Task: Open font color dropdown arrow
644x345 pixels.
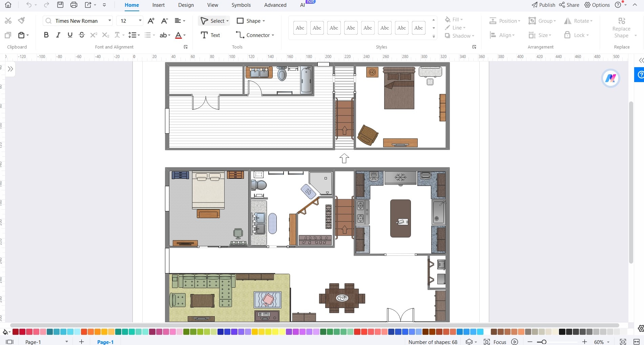Action: coord(185,35)
